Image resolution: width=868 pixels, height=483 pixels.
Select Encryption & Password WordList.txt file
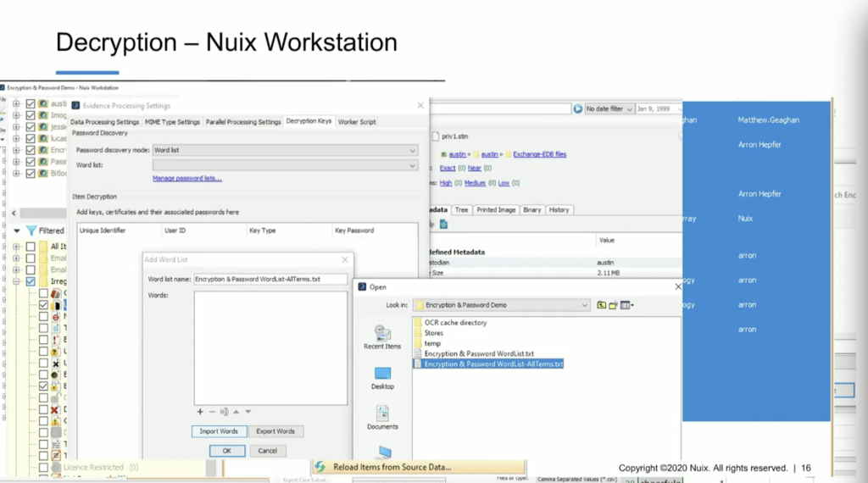479,353
